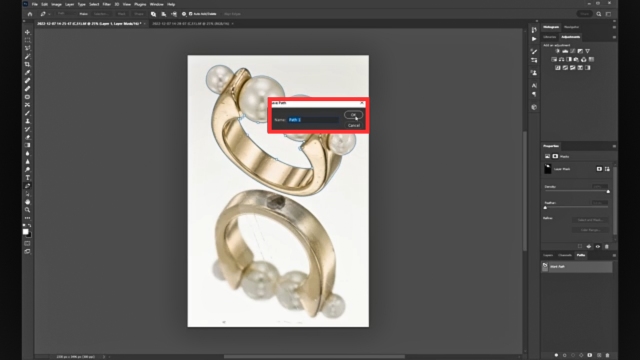Switch to the second document tab
640x360 pixels.
(191, 24)
